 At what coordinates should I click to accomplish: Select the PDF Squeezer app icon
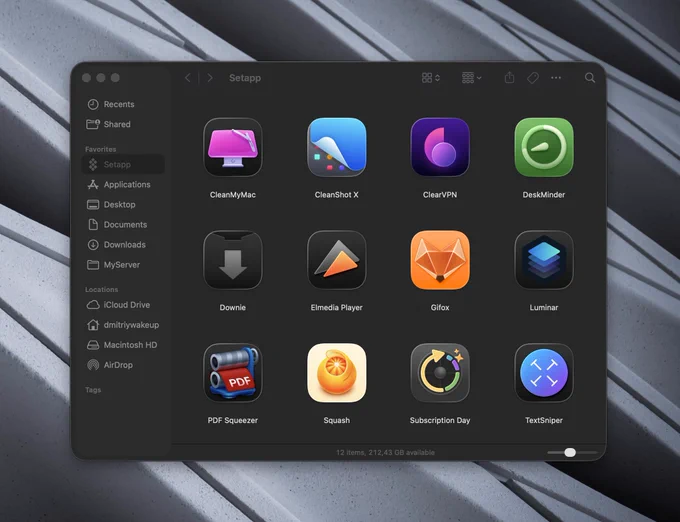233,373
